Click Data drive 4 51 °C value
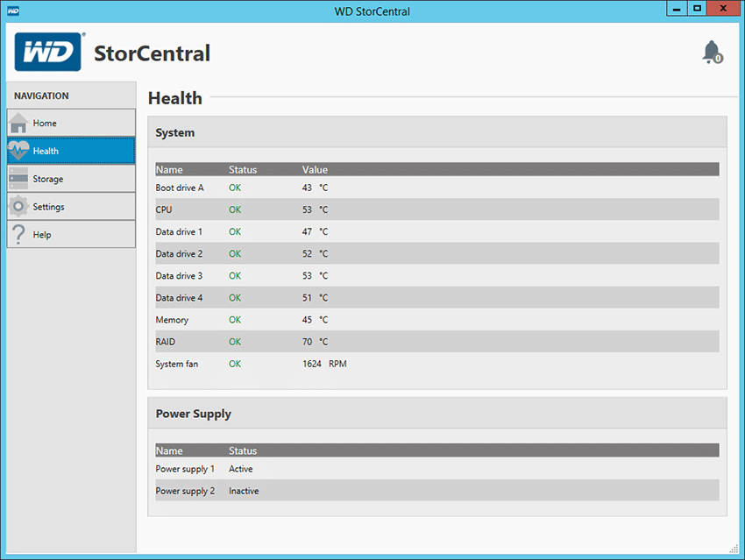 [315, 298]
